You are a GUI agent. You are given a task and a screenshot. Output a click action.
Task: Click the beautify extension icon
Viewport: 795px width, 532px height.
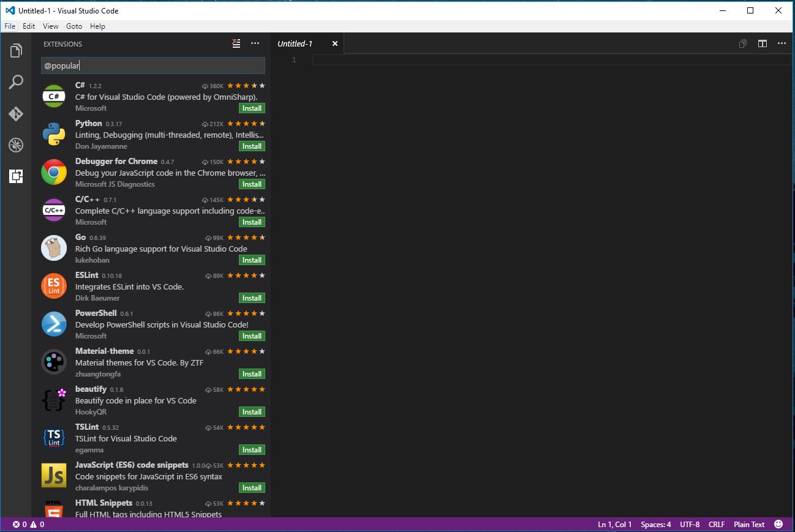coord(54,400)
